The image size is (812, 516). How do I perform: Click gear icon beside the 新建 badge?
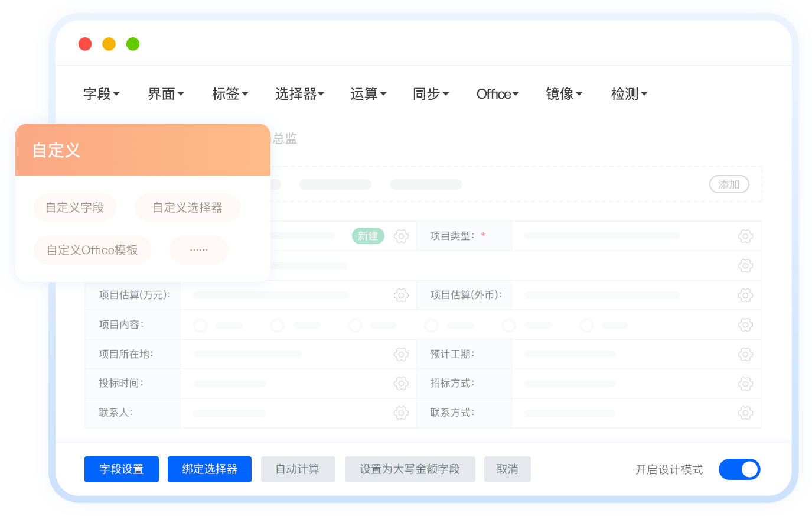point(401,236)
